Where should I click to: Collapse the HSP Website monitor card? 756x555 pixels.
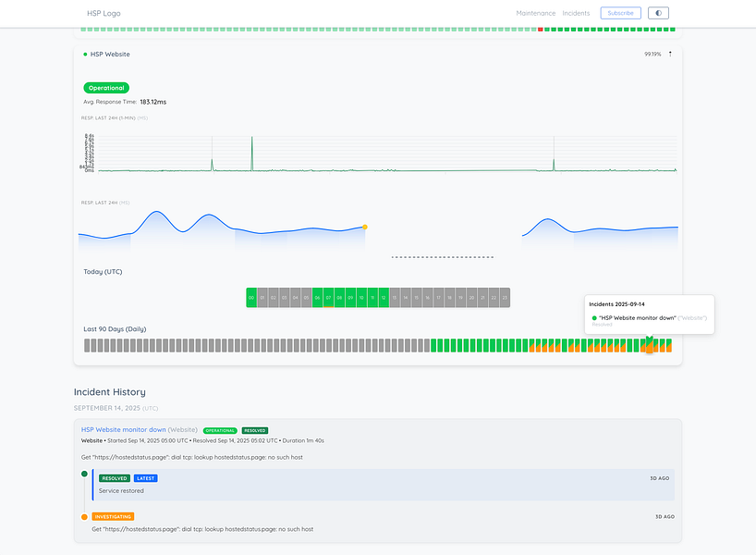point(669,54)
